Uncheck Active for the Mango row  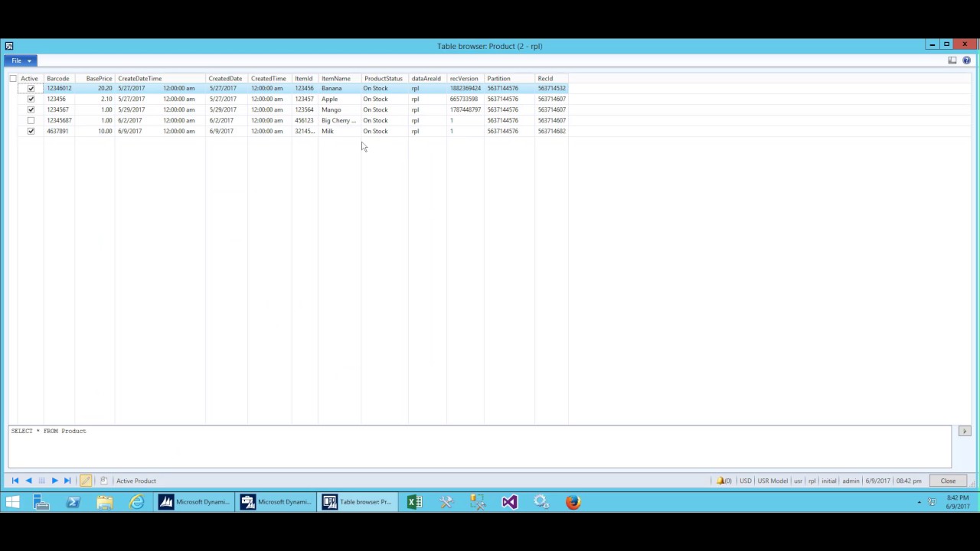pos(31,110)
